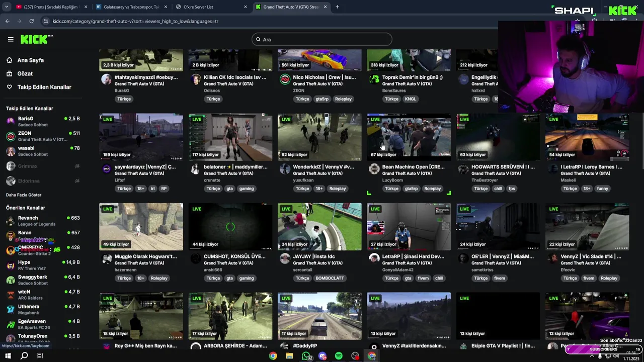This screenshot has height=362, width=644.
Task: Open Muggle Olarak Hogwars stream title
Action: 146,256
